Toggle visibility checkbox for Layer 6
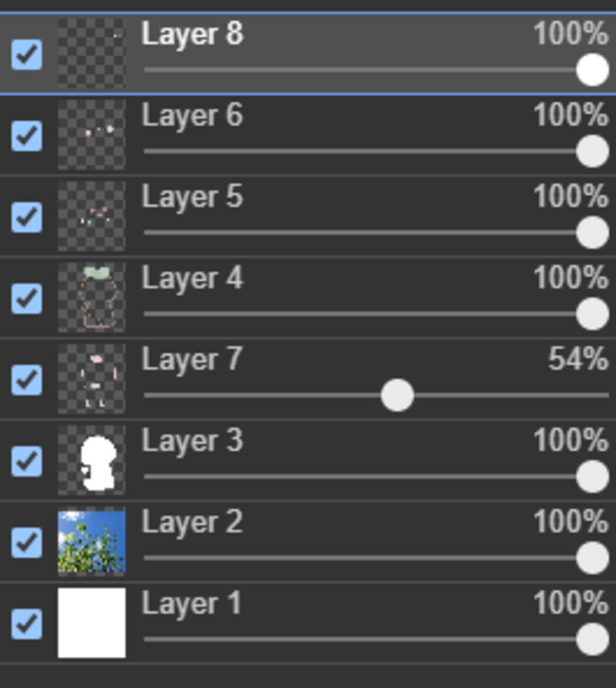 [27, 135]
